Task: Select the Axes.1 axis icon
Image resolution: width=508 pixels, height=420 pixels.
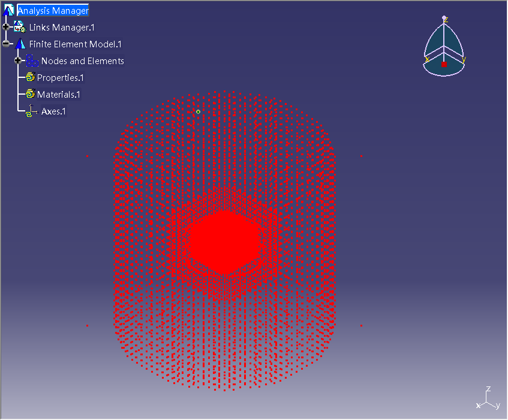Action: click(32, 111)
